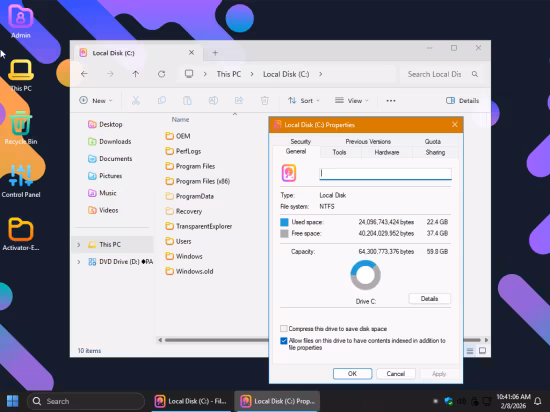Add a new tab in File Explorer

point(215,53)
